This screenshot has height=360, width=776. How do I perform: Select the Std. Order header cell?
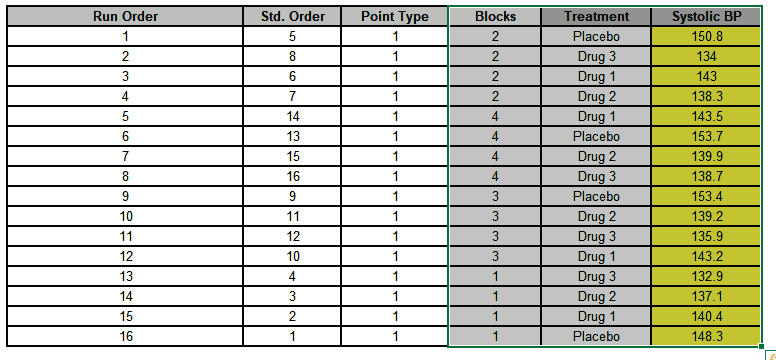pyautogui.click(x=292, y=16)
